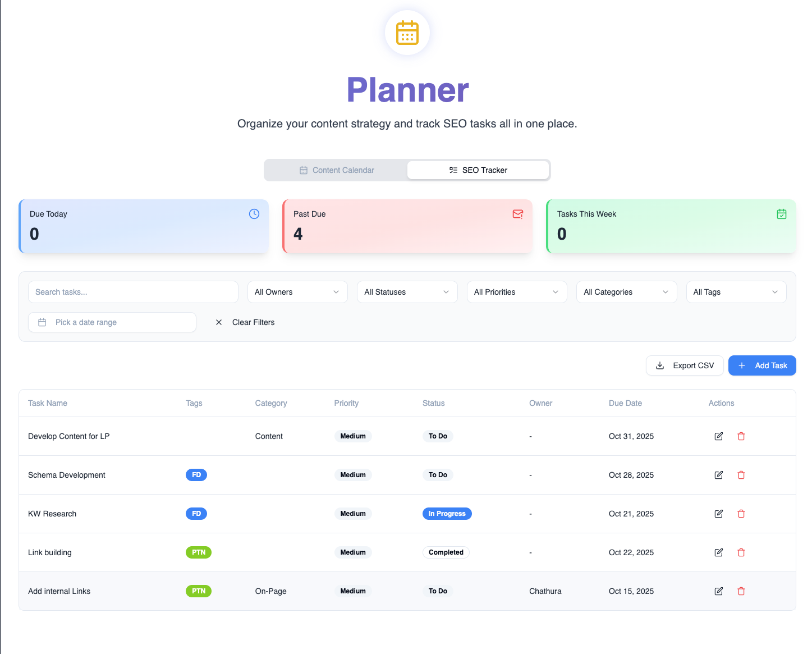Click the edit pencil for Add internal Links
Image resolution: width=812 pixels, height=654 pixels.
click(719, 591)
